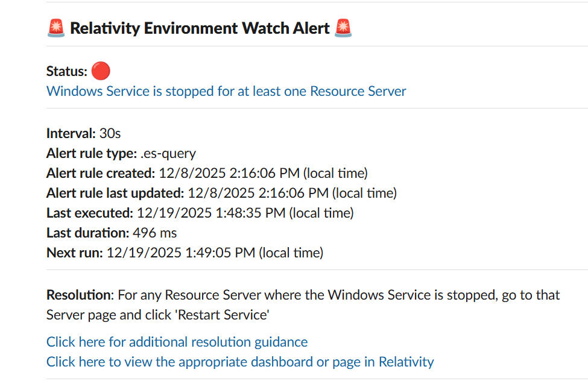Screen dimensions: 588x384
Task: Click the 'Alert rule created:' label
Action: tap(101, 173)
